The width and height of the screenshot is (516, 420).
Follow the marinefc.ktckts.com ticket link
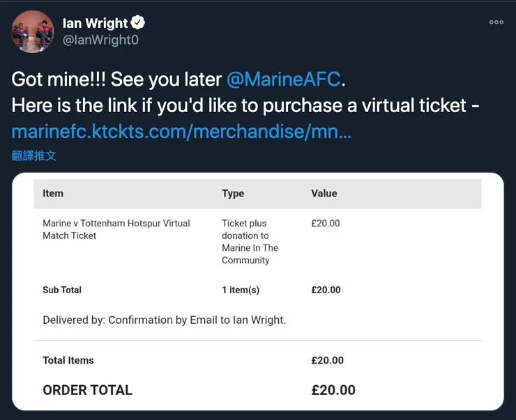181,131
